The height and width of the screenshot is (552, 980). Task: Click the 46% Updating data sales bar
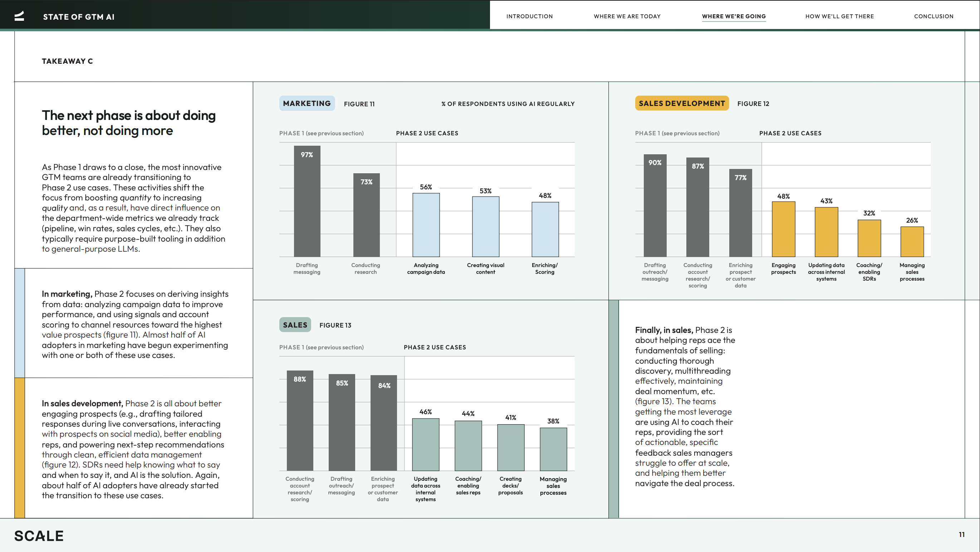coord(425,445)
